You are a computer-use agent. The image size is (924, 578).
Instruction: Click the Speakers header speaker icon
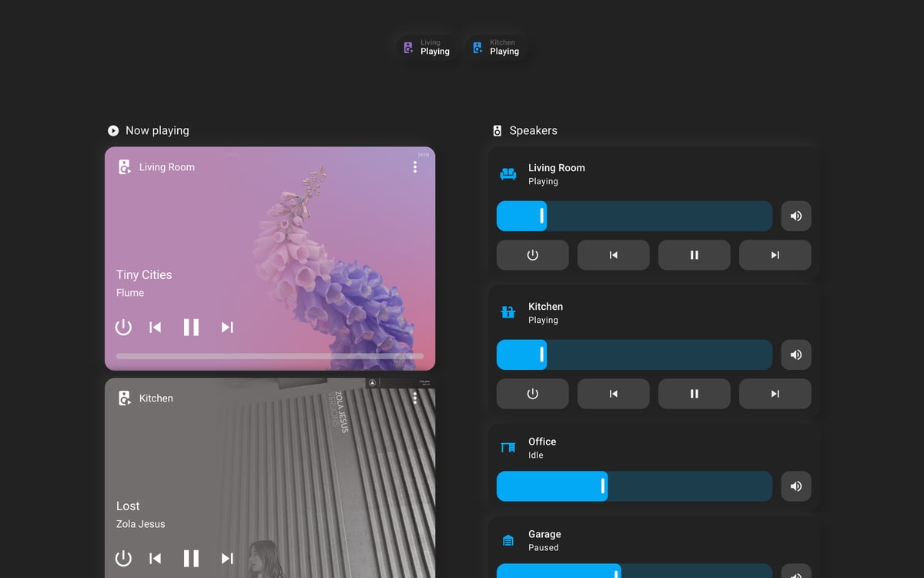[x=497, y=131]
